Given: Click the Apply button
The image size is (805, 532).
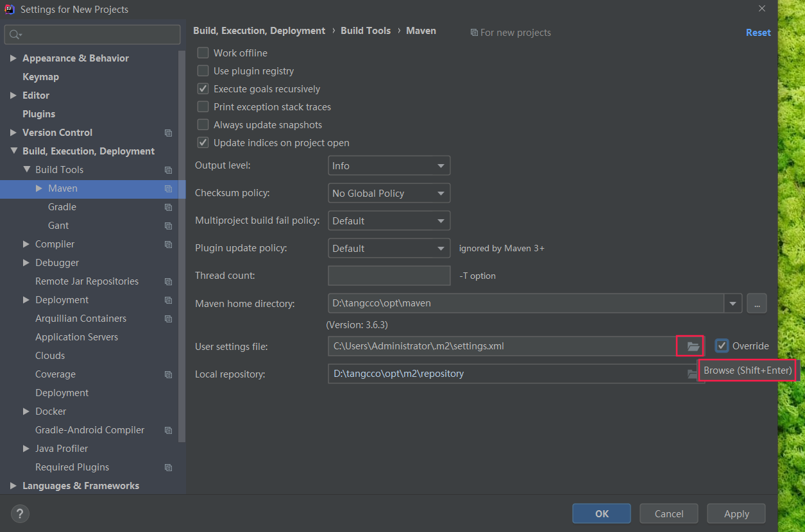Looking at the screenshot, I should [x=736, y=513].
